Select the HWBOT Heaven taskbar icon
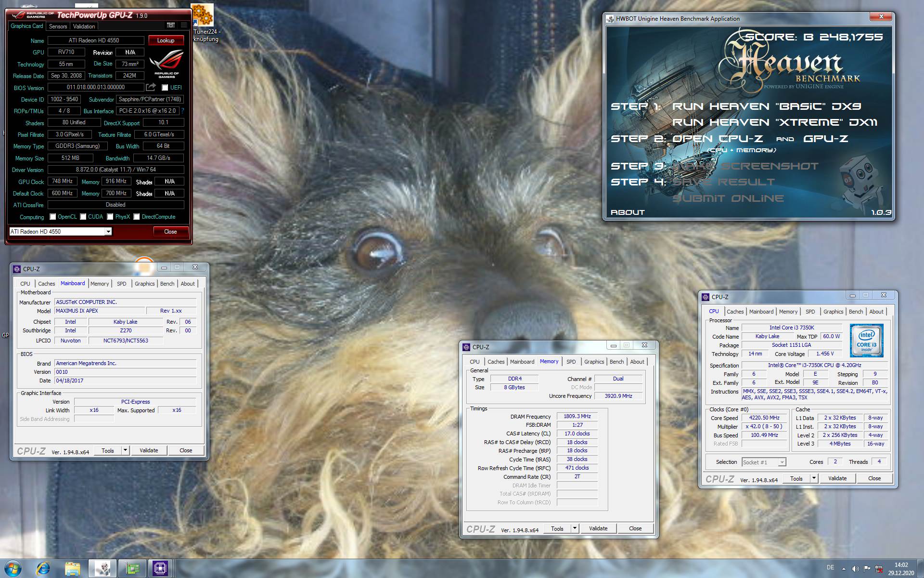 pos(103,569)
